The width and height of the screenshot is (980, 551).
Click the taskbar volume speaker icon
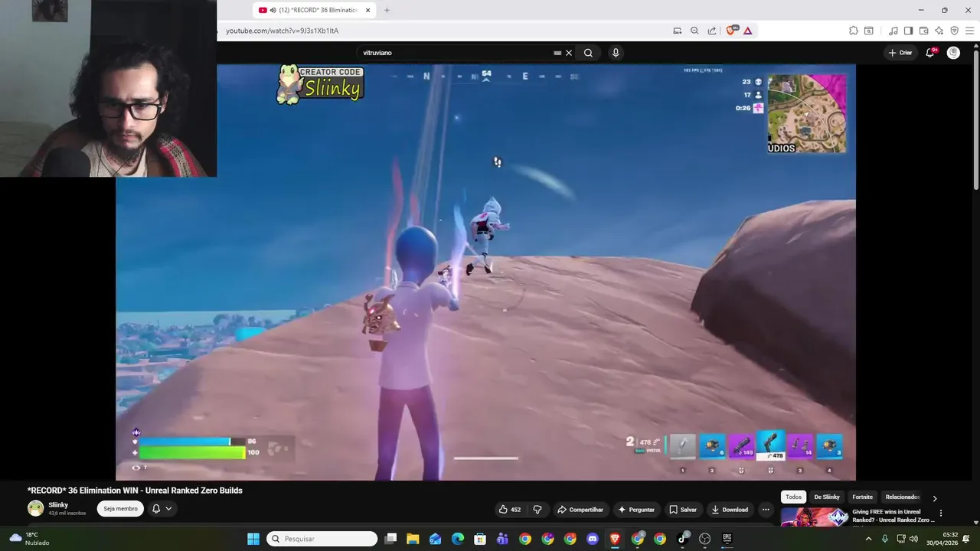pos(913,539)
